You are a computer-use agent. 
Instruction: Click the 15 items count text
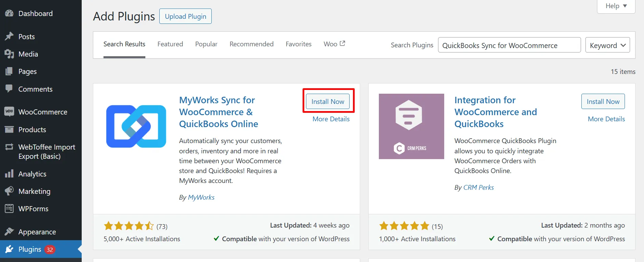[623, 72]
